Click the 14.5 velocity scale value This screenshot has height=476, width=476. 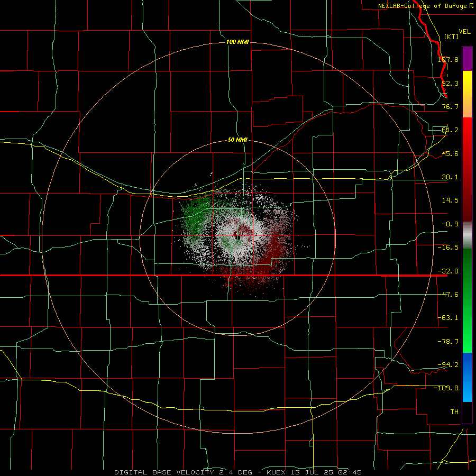[x=450, y=200]
